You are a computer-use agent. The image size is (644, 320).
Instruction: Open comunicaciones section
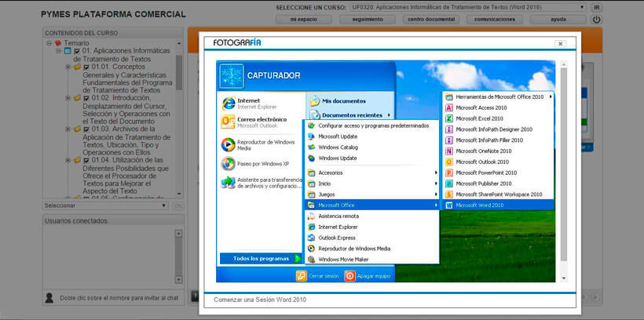[x=495, y=20]
